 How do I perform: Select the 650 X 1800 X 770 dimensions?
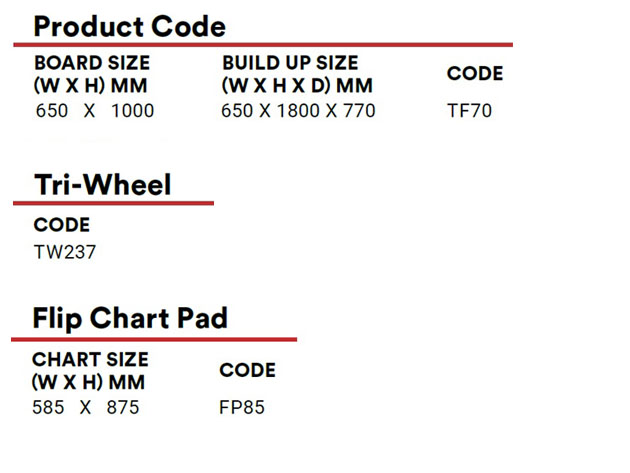298,110
